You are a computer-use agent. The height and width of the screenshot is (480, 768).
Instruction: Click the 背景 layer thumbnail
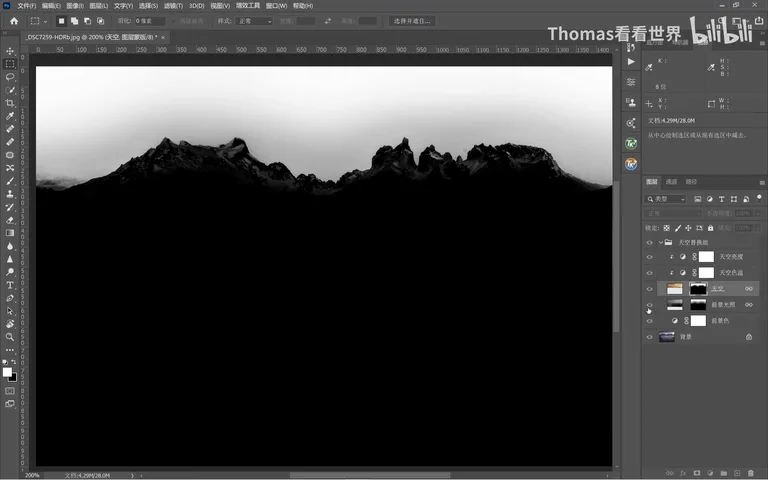tap(667, 337)
